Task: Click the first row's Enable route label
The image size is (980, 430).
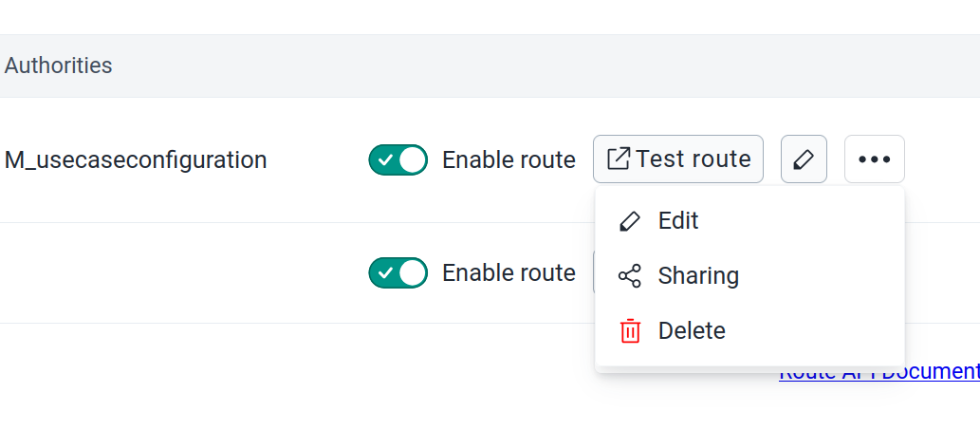Action: pyautogui.click(x=508, y=160)
